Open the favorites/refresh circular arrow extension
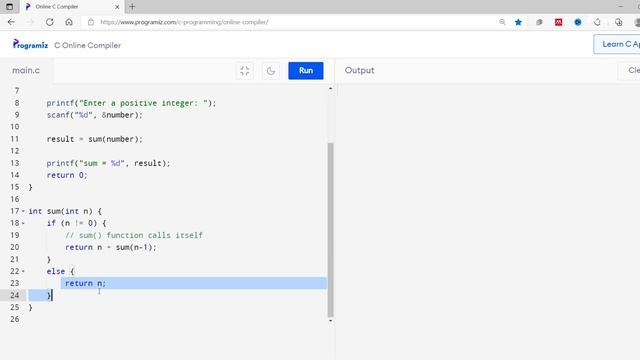The width and height of the screenshot is (640, 360). pos(597,22)
